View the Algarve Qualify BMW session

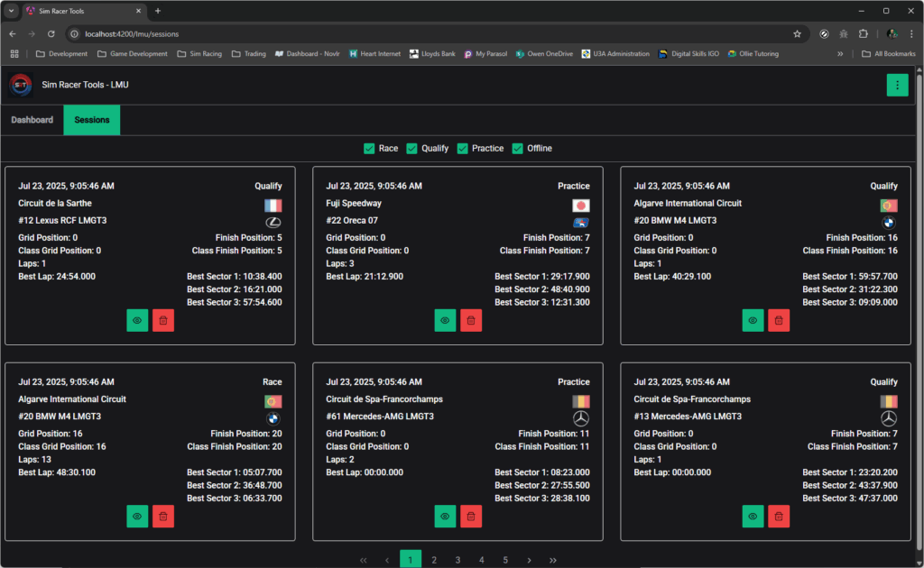tap(753, 320)
